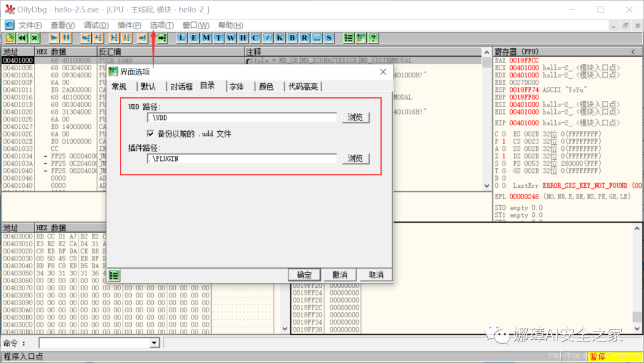Image resolution: width=644 pixels, height=363 pixels.
Task: Click the plugin path input field
Action: tap(242, 159)
